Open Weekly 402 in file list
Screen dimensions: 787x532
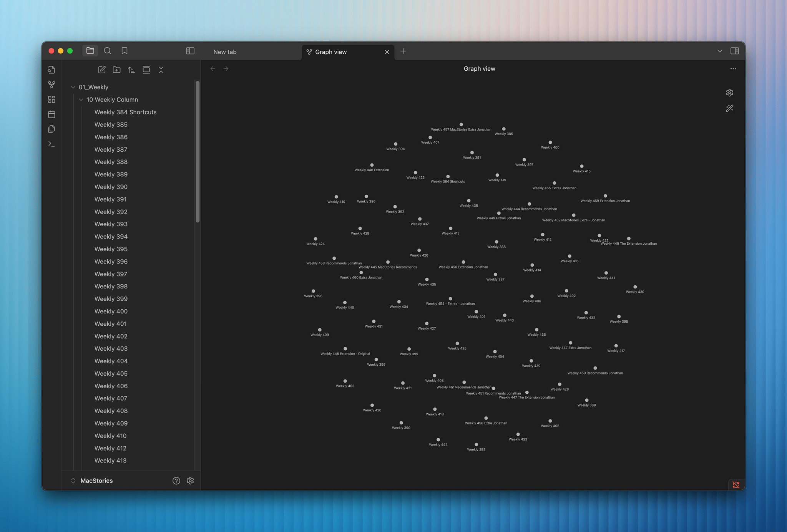111,336
